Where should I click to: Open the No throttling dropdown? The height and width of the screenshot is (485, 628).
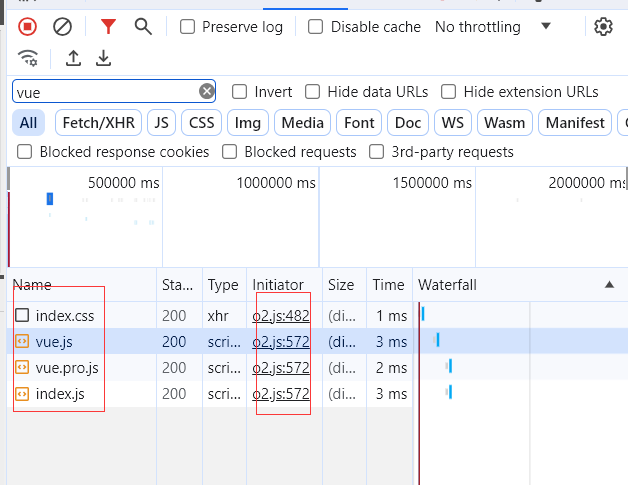pos(492,27)
